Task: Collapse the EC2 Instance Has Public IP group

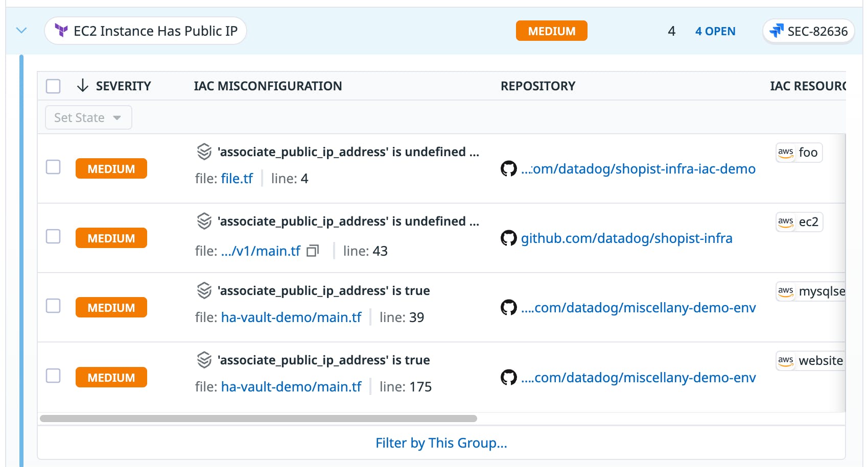Action: pos(21,31)
